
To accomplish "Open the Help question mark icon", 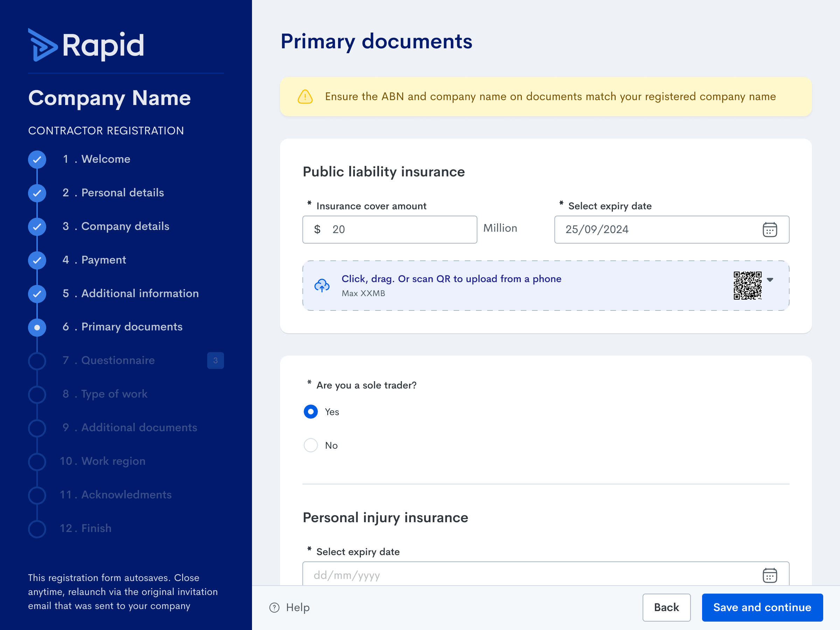I will click(274, 608).
